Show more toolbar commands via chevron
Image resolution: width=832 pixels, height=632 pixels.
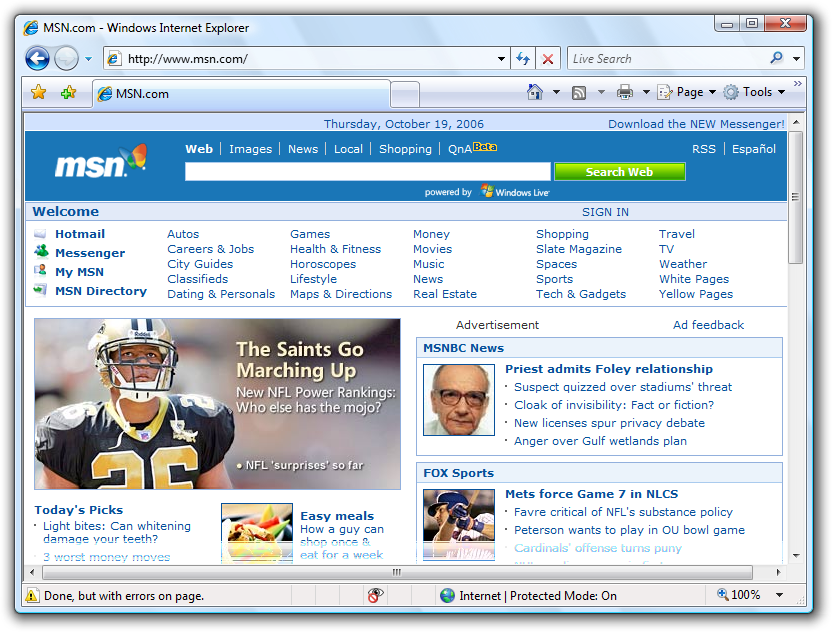pos(798,84)
